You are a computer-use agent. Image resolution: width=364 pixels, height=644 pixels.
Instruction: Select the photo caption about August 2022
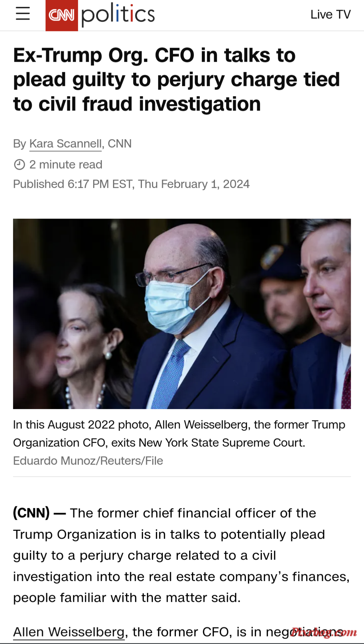179,433
